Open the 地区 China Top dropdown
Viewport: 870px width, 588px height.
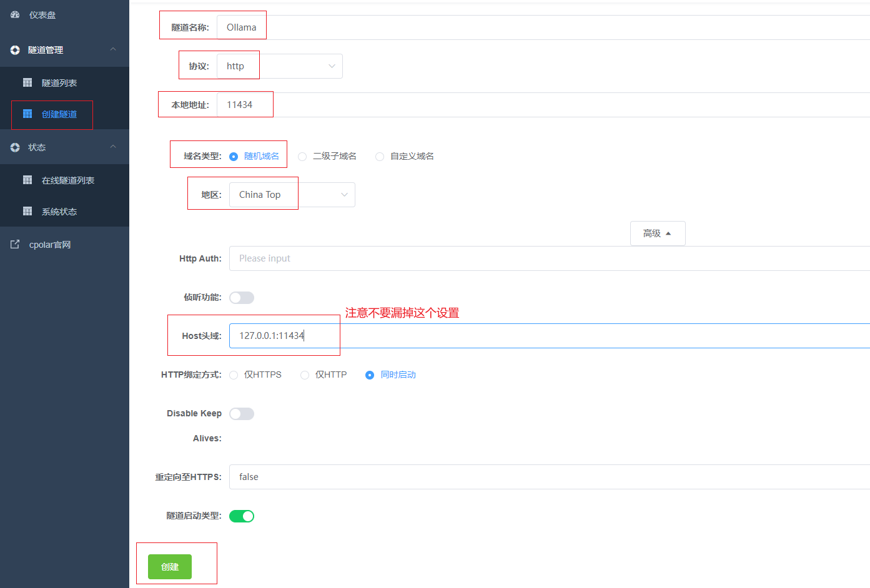[x=292, y=195]
